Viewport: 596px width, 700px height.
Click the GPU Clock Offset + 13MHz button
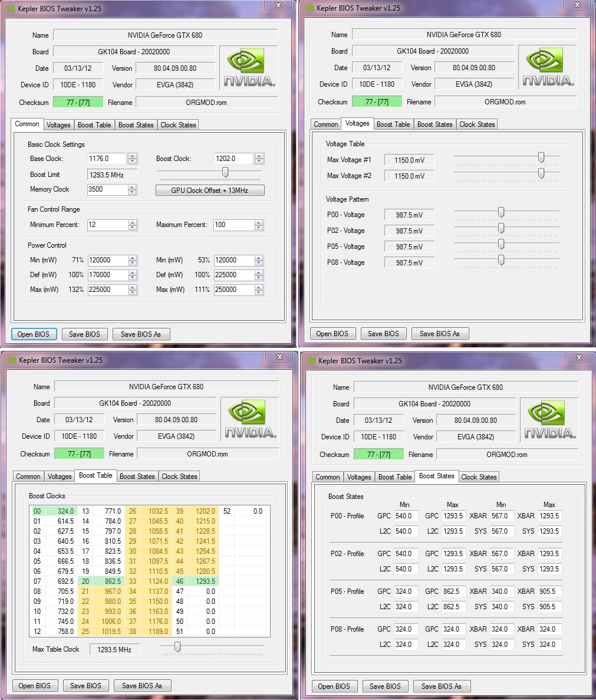[210, 190]
